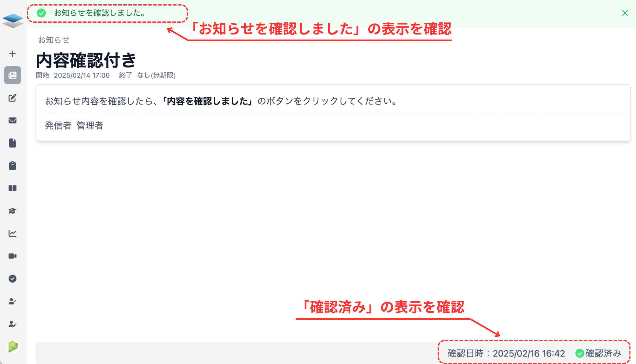Dismiss the green confirmation banner
Image resolution: width=636 pixels, height=364 pixels.
point(625,13)
